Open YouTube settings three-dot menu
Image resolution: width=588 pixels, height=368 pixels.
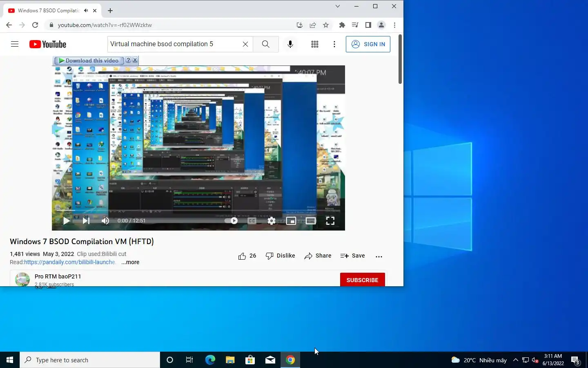point(334,44)
